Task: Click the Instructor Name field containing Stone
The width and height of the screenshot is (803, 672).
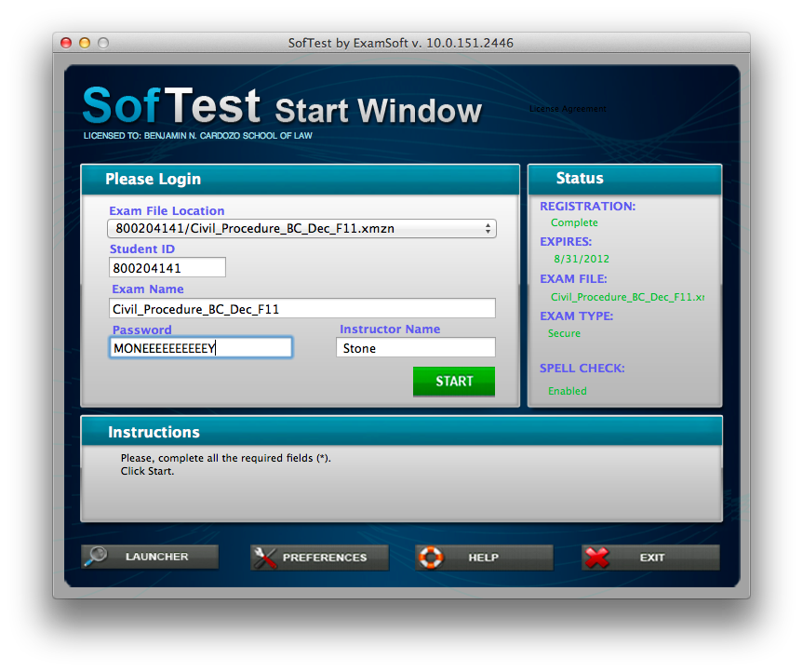Action: click(x=416, y=348)
